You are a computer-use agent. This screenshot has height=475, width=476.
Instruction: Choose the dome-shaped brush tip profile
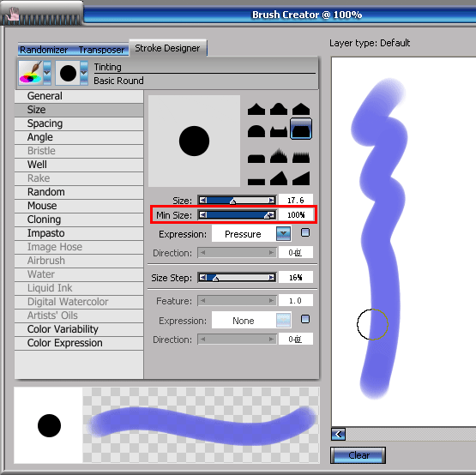click(256, 131)
